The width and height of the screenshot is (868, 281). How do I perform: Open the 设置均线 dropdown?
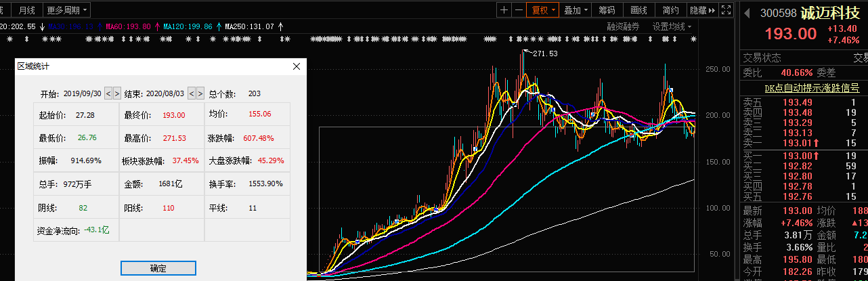672,26
